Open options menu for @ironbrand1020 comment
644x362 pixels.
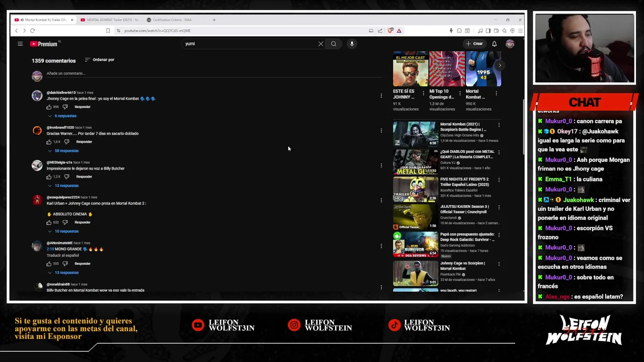[x=381, y=131]
